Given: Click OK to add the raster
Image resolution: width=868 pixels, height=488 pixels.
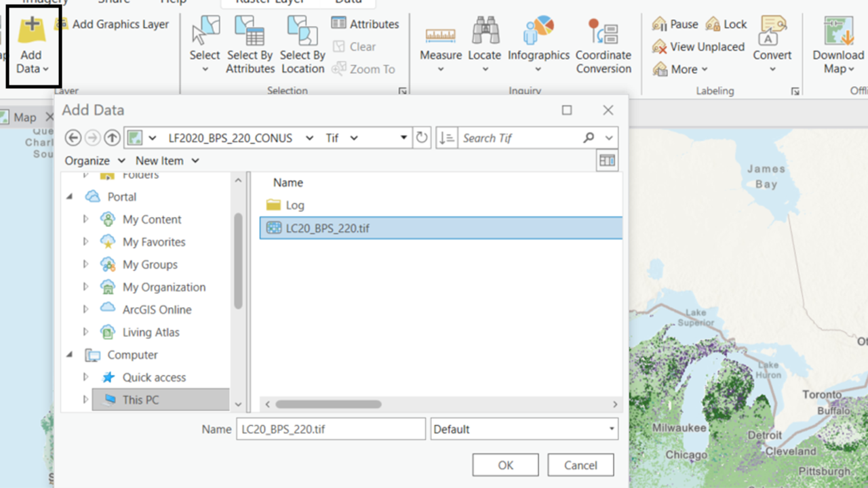Looking at the screenshot, I should (x=505, y=465).
